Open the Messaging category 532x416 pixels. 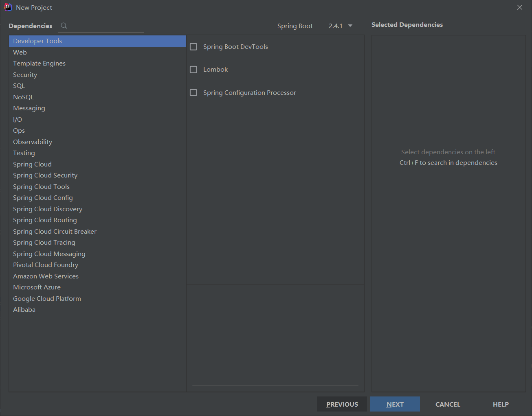pos(97,108)
